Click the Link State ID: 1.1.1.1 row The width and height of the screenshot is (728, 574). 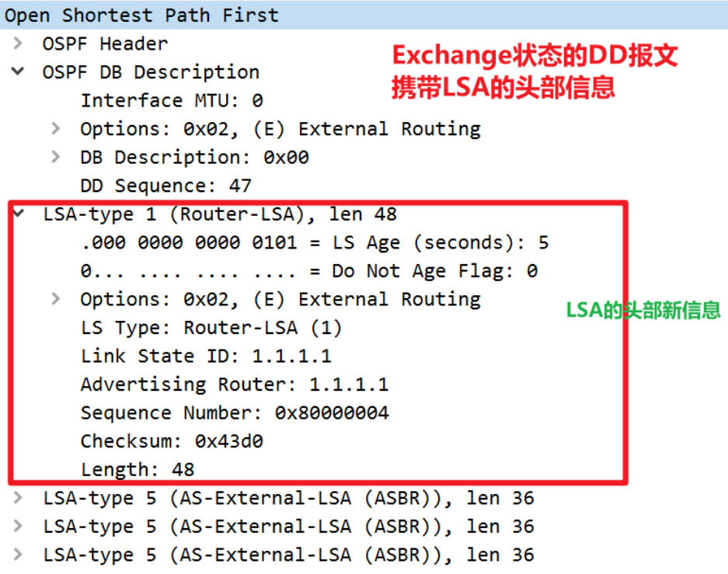coord(205,356)
